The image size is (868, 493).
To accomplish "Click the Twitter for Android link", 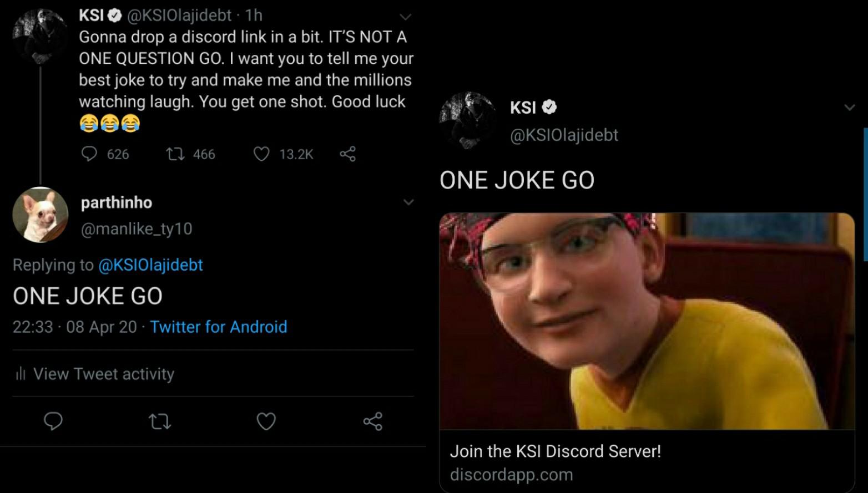I will pos(219,327).
